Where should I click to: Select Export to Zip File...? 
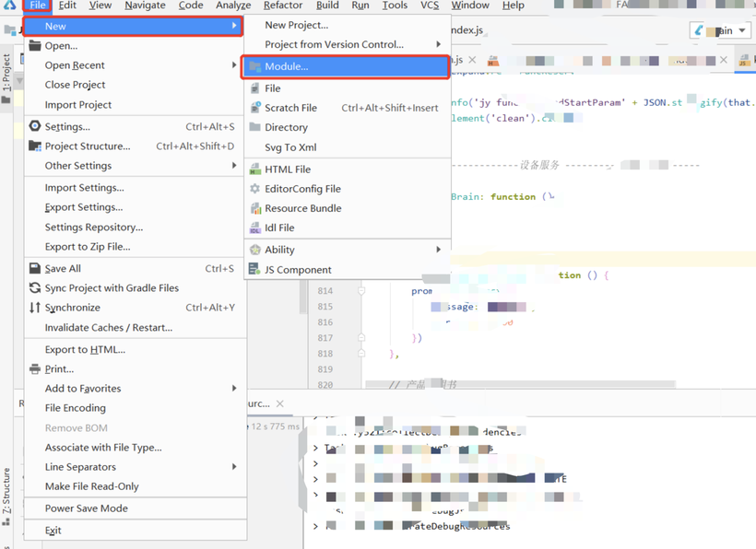click(x=88, y=247)
